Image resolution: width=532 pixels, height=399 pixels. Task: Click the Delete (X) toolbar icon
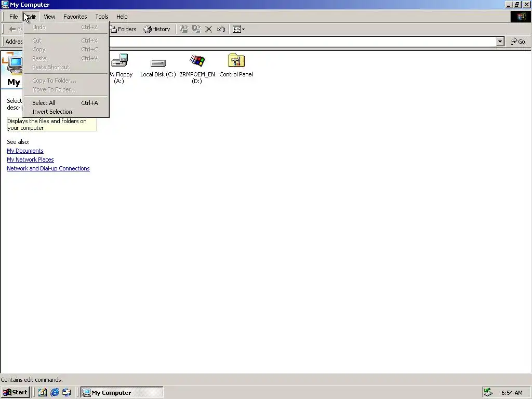(x=209, y=29)
